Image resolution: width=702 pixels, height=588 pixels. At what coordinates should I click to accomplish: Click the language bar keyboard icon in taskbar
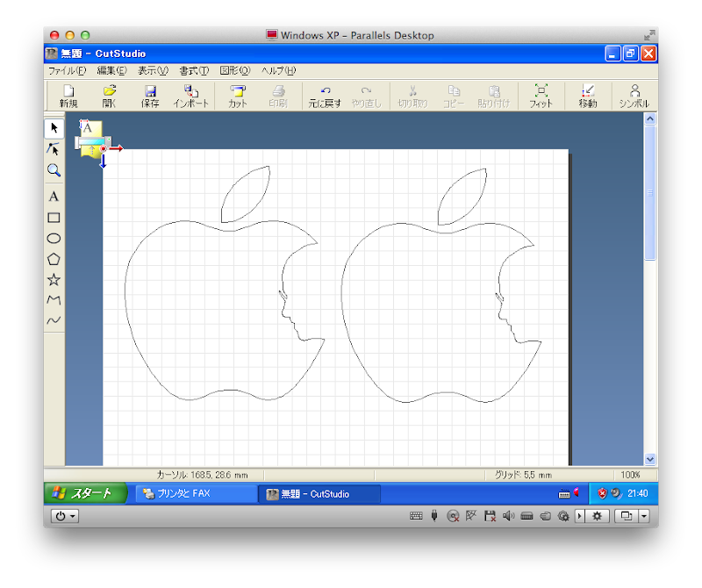click(564, 494)
